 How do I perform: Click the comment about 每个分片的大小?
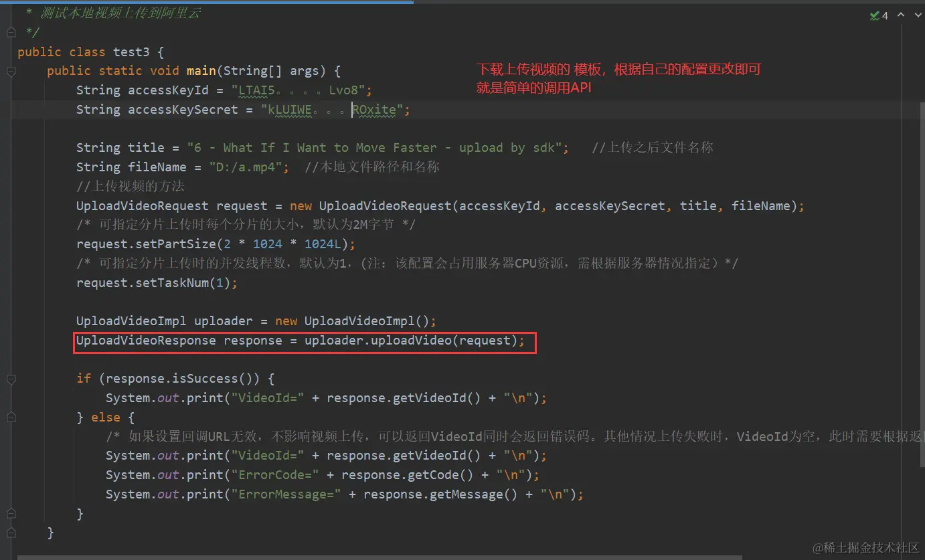click(x=246, y=225)
